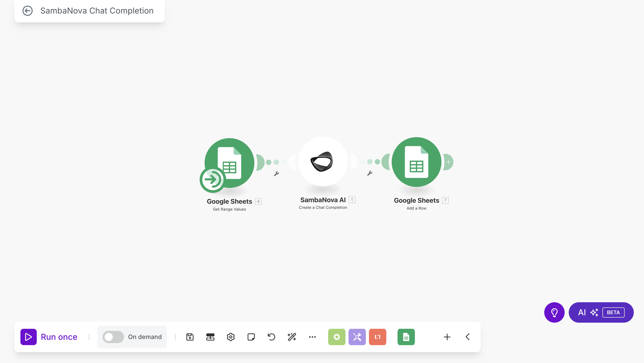Open the wrench between Google Sheets and SambaNova
The height and width of the screenshot is (363, 644).
click(x=276, y=174)
